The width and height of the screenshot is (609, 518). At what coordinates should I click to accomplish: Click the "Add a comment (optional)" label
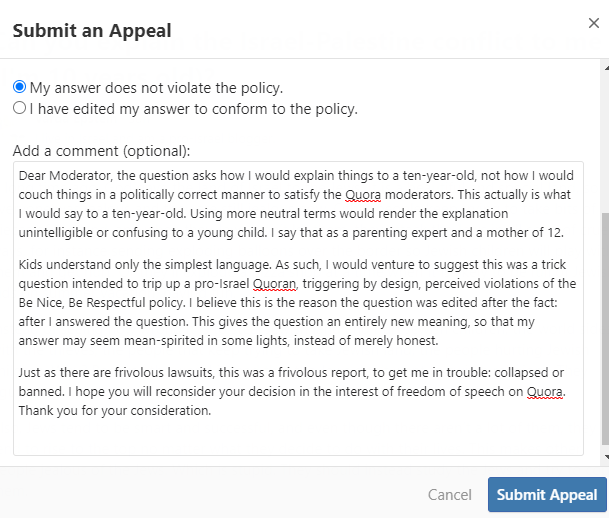tap(101, 151)
